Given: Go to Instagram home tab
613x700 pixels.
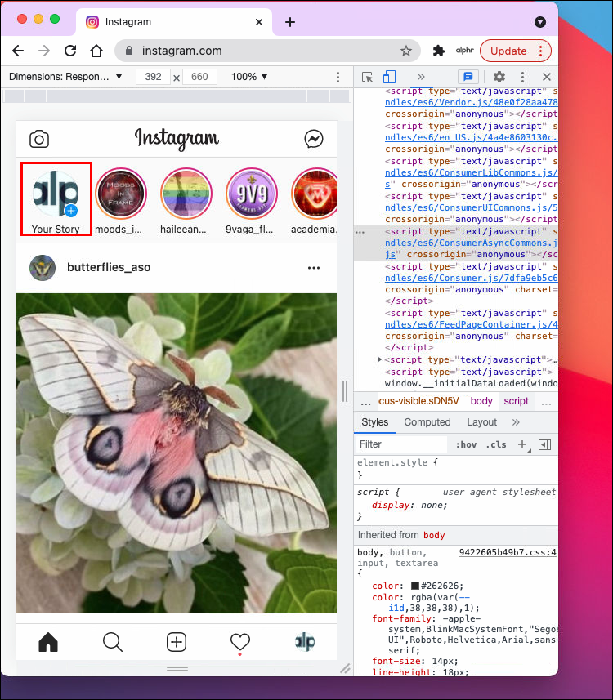Looking at the screenshot, I should pyautogui.click(x=48, y=642).
